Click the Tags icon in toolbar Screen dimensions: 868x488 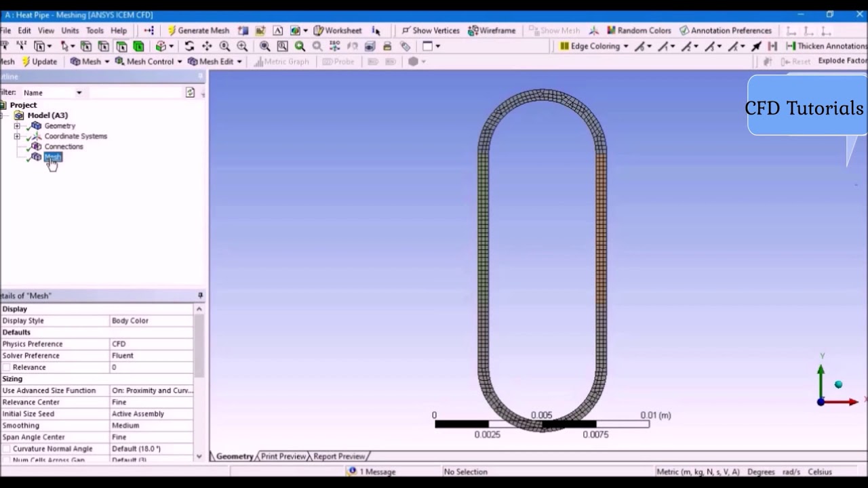coord(405,46)
